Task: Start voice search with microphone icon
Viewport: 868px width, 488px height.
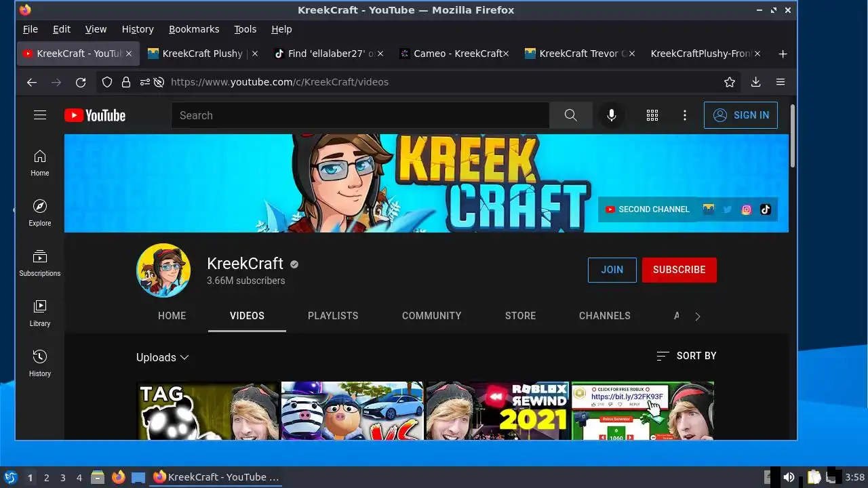Action: 612,115
